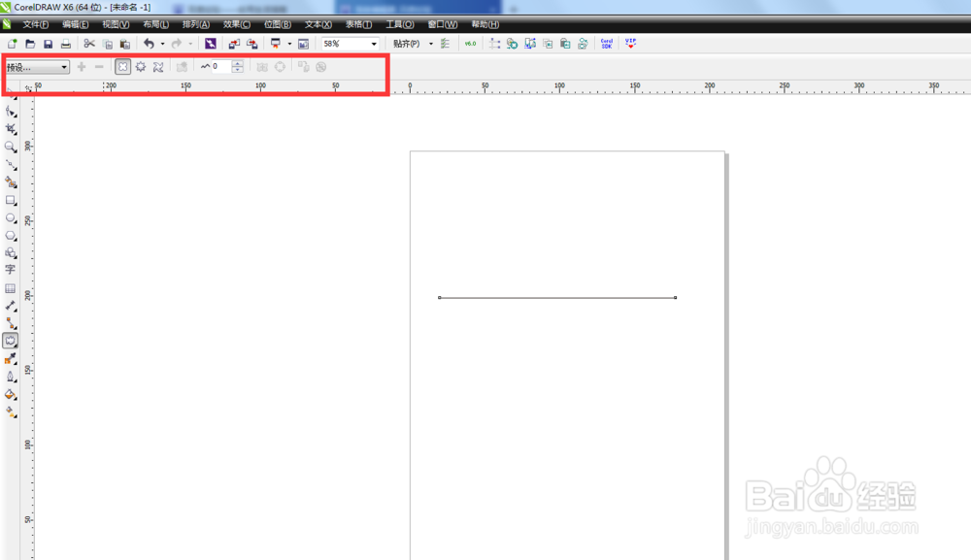
Task: Open the Tools menu
Action: point(399,24)
